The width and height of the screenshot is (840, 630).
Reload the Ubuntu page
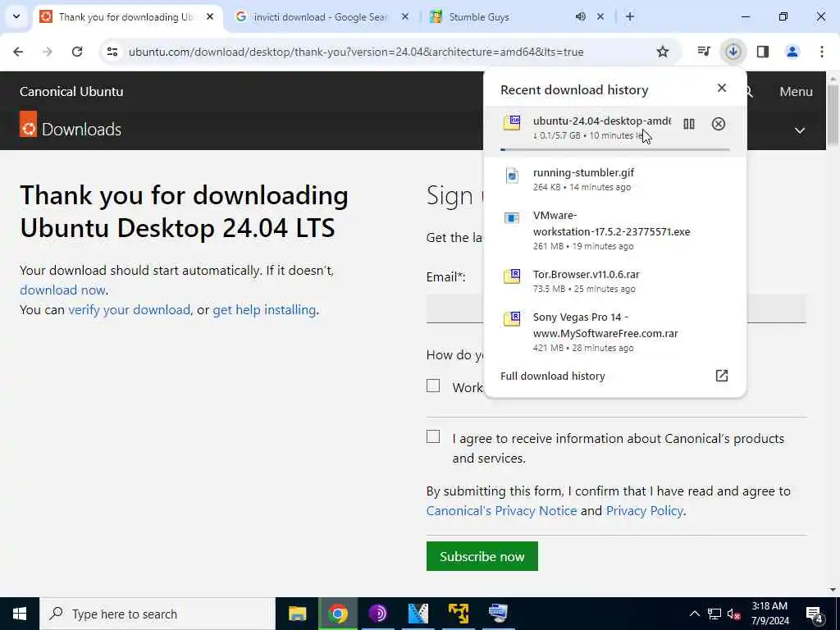pos(77,52)
